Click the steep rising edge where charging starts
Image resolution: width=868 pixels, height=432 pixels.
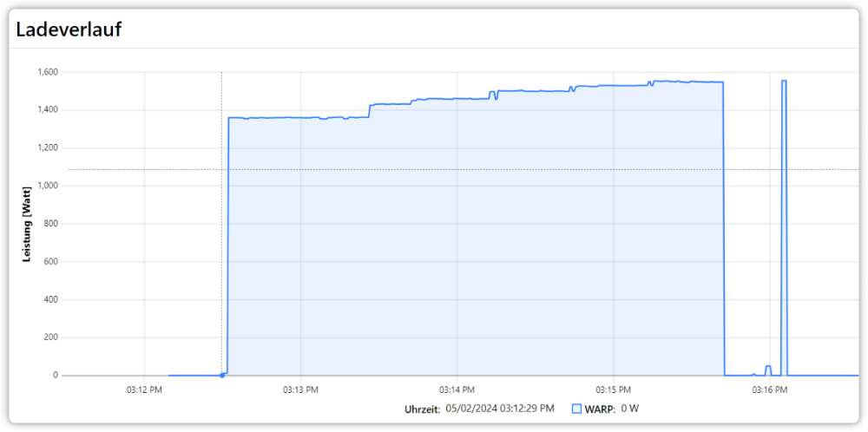227,243
